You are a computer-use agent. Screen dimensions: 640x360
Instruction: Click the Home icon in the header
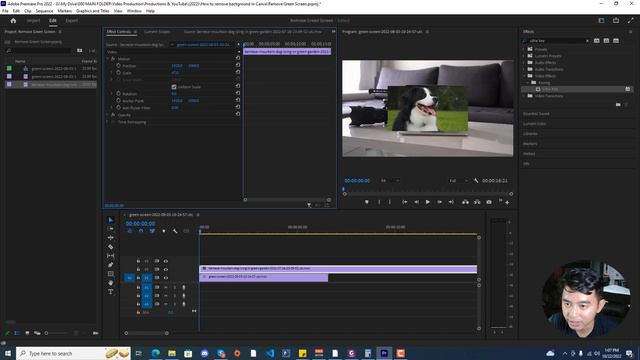tap(13, 20)
